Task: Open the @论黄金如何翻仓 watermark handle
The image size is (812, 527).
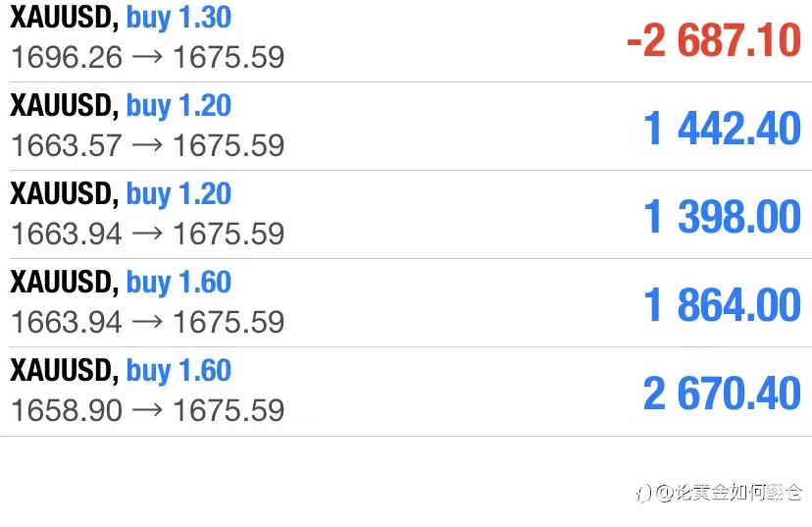Action: [730, 493]
